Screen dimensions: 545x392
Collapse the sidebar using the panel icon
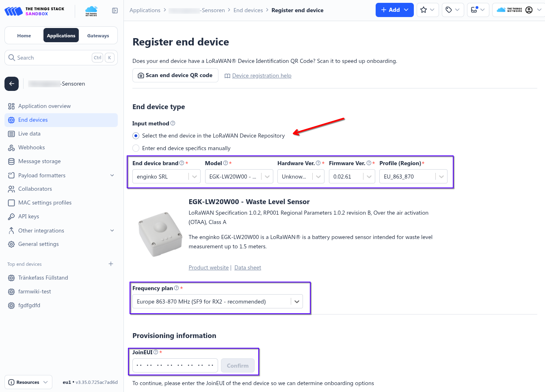[x=115, y=11]
